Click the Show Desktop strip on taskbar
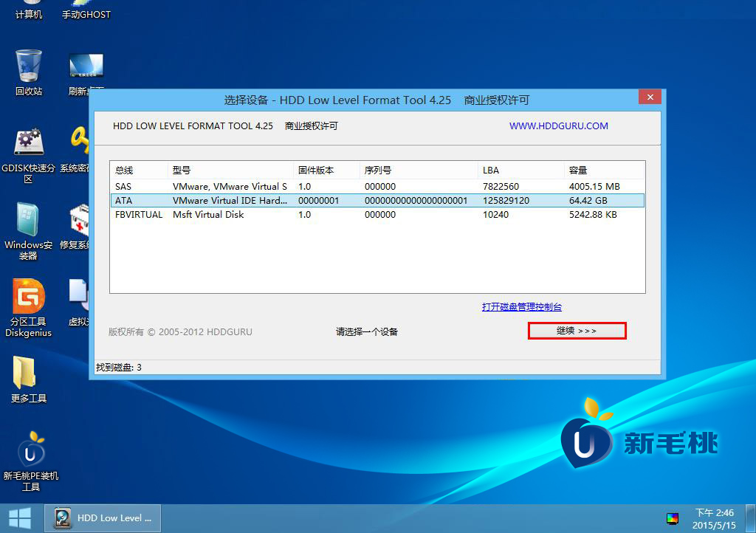Image resolution: width=756 pixels, height=533 pixels. [x=751, y=518]
